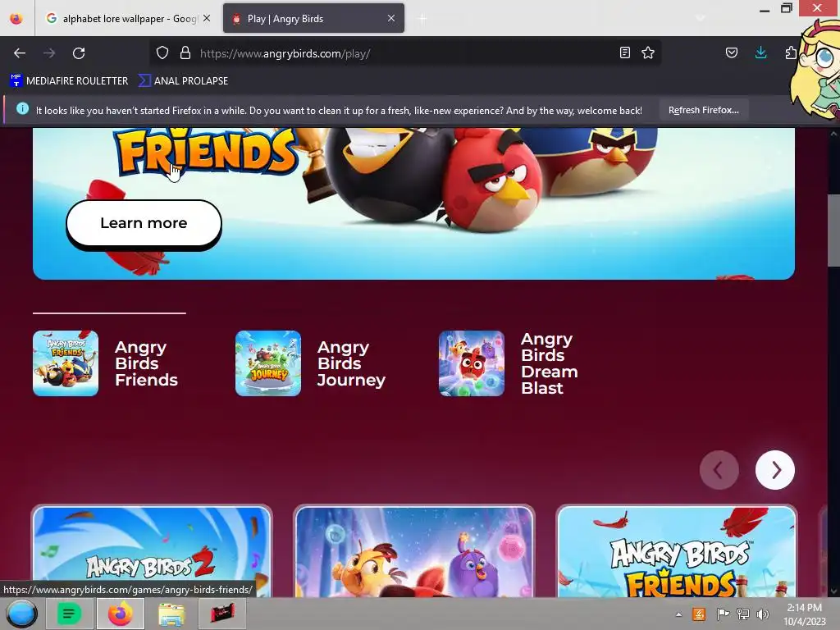Switch to alphabet lore wallpaper Google tab
Screen dimensions: 840x630
(x=127, y=18)
